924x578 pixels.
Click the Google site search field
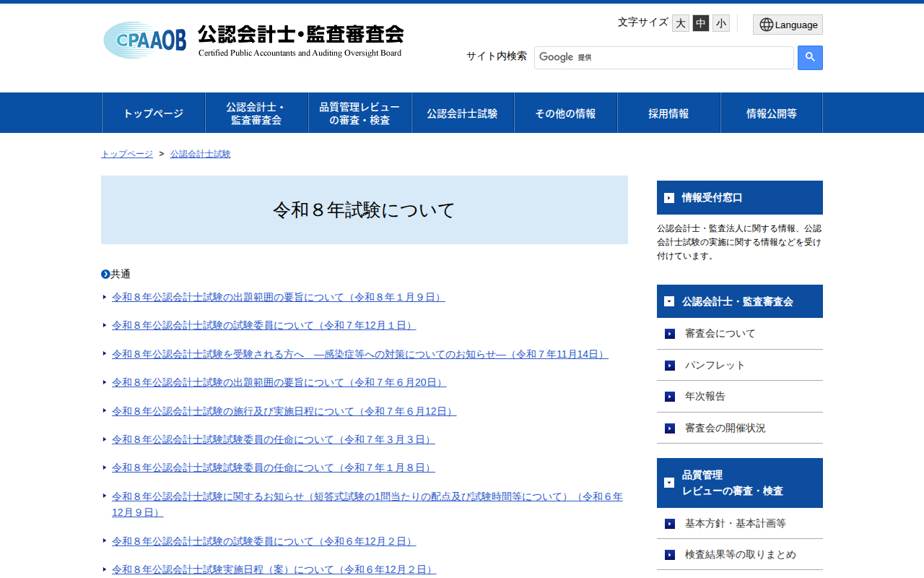tap(664, 58)
